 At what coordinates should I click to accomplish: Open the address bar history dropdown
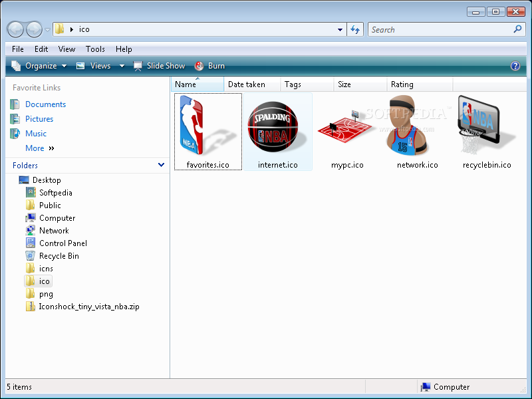coord(340,29)
